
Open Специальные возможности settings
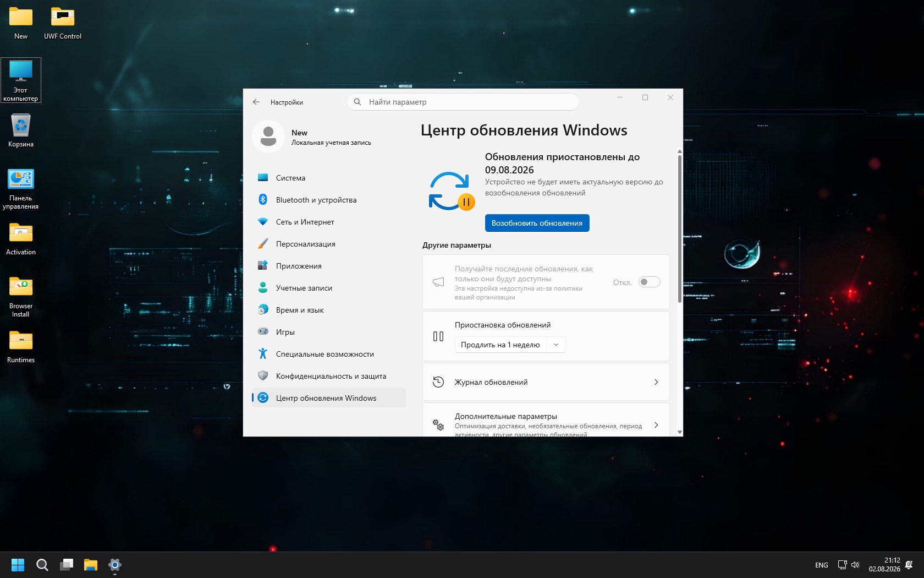329,354
